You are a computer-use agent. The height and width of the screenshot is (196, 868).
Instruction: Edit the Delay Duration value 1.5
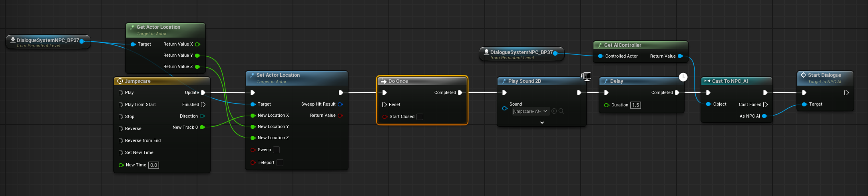pyautogui.click(x=635, y=105)
